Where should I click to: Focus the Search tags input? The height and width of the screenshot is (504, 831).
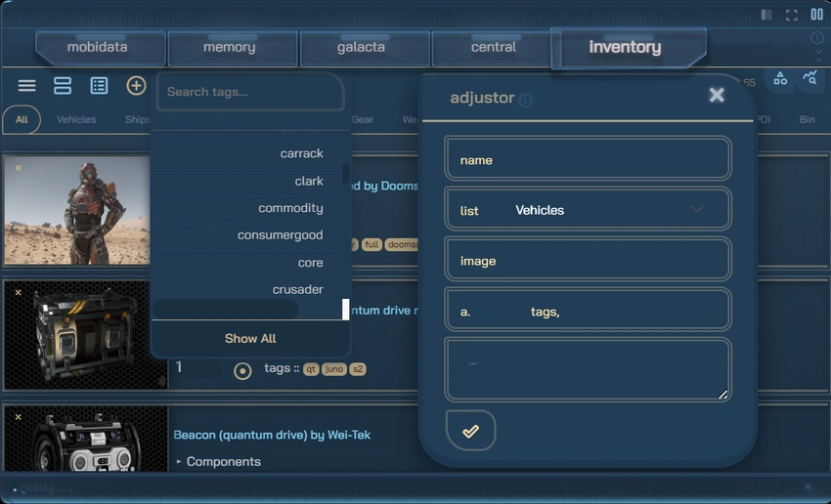pos(250,92)
